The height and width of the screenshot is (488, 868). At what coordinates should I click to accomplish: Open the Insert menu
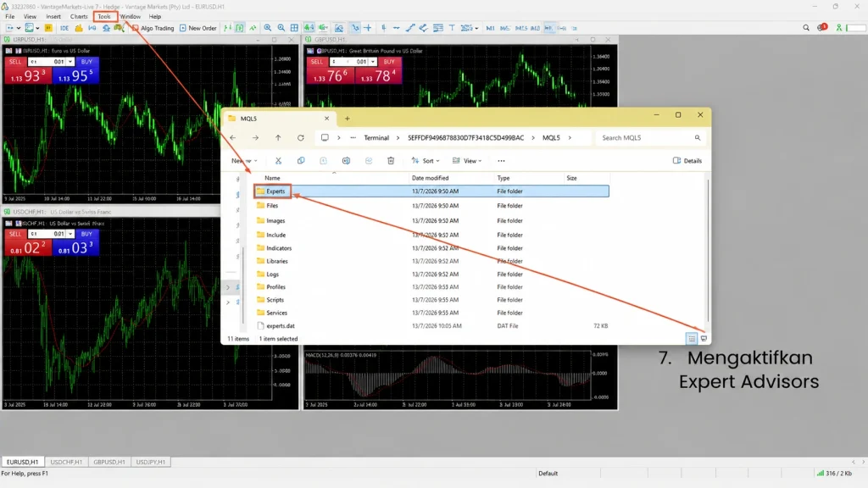coord(53,17)
